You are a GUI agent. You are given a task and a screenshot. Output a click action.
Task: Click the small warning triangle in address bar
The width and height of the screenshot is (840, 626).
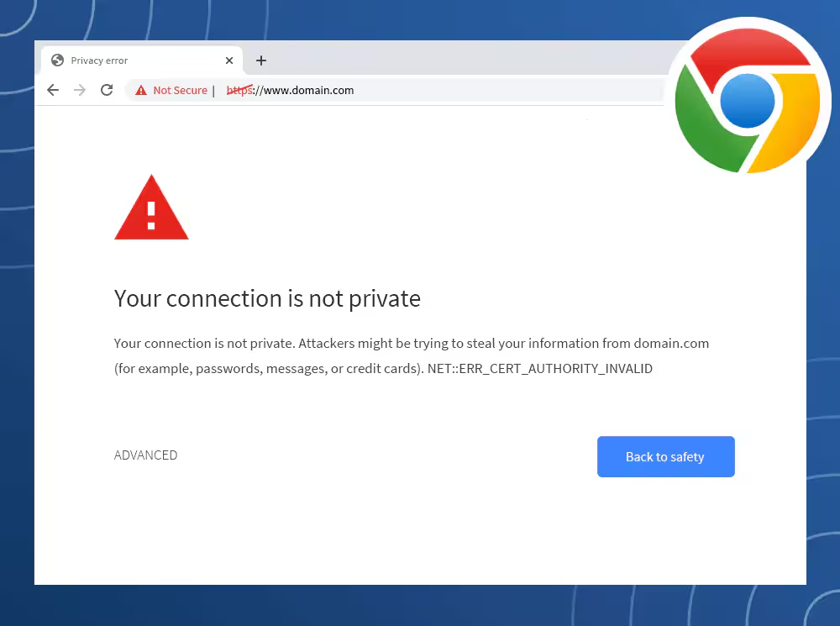140,91
